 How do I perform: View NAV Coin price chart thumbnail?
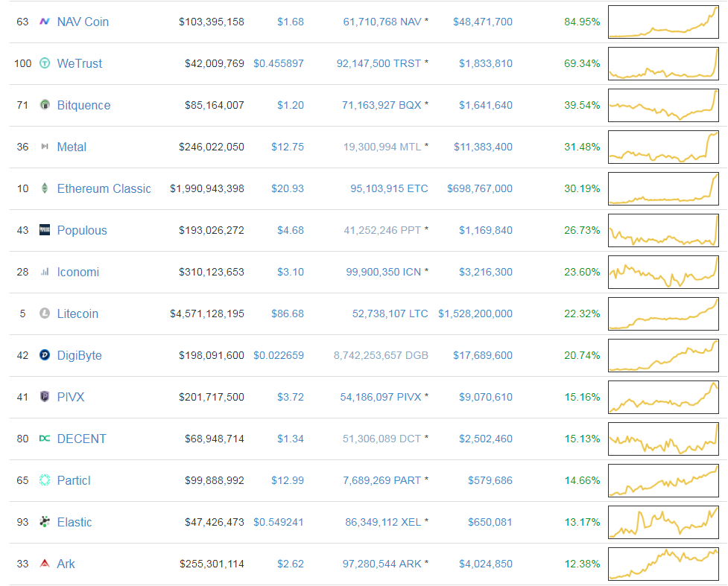tap(663, 22)
